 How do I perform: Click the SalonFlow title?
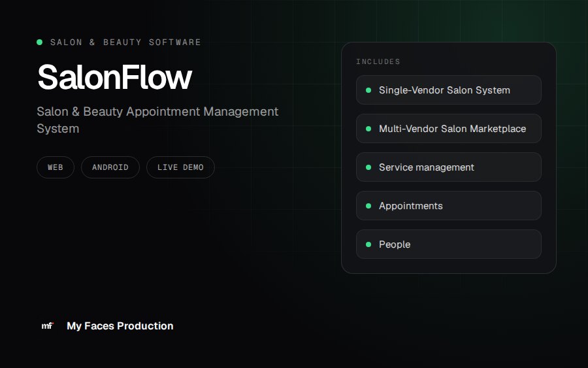115,77
